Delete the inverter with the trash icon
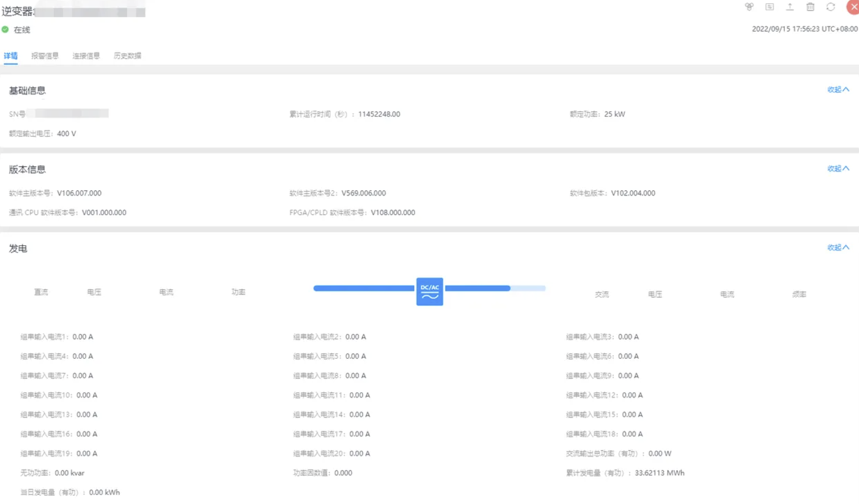The image size is (859, 504). (x=810, y=7)
